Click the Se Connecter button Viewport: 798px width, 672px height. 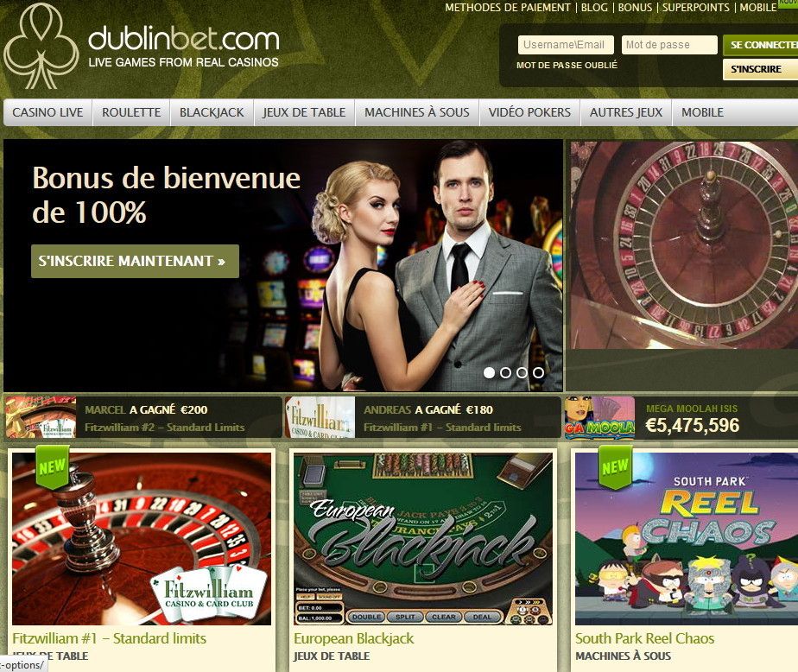tap(761, 45)
